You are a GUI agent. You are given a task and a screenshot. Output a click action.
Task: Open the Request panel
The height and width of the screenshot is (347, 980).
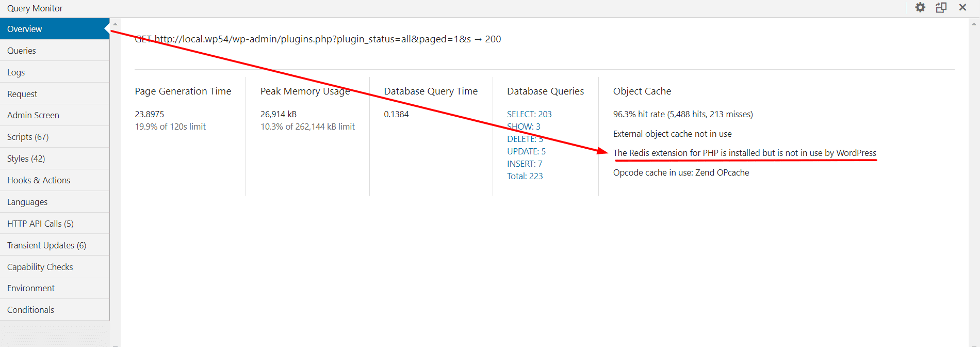(55, 94)
